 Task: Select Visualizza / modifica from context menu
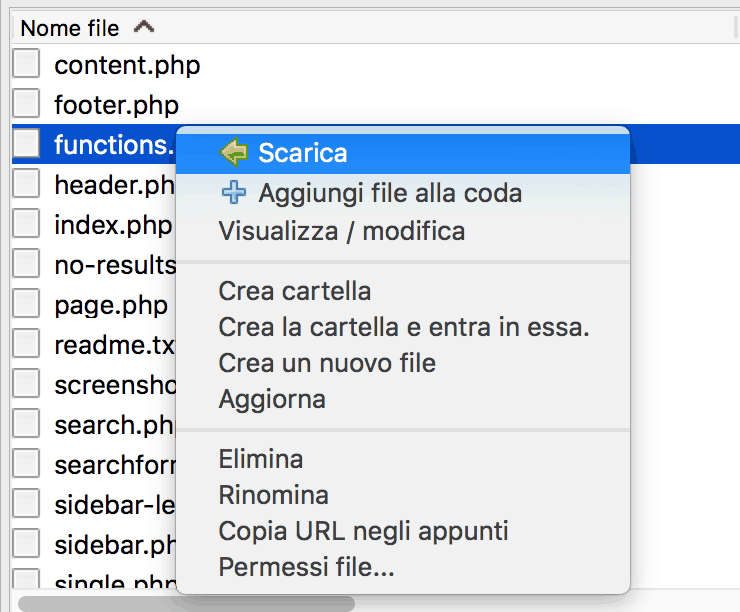tap(341, 232)
